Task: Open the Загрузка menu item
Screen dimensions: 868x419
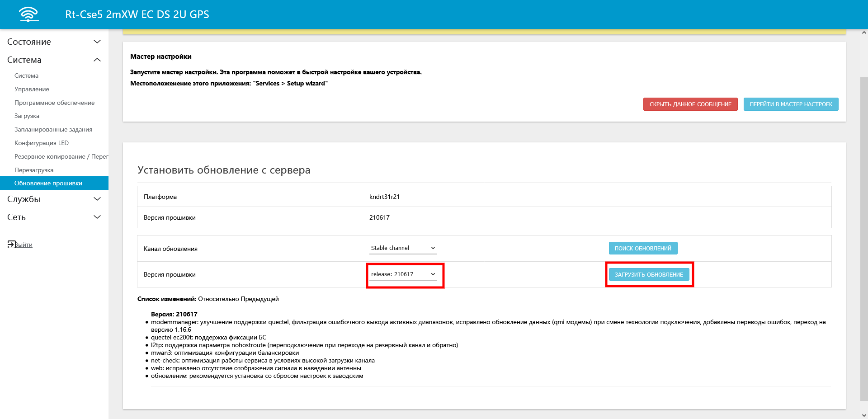Action: coord(27,116)
